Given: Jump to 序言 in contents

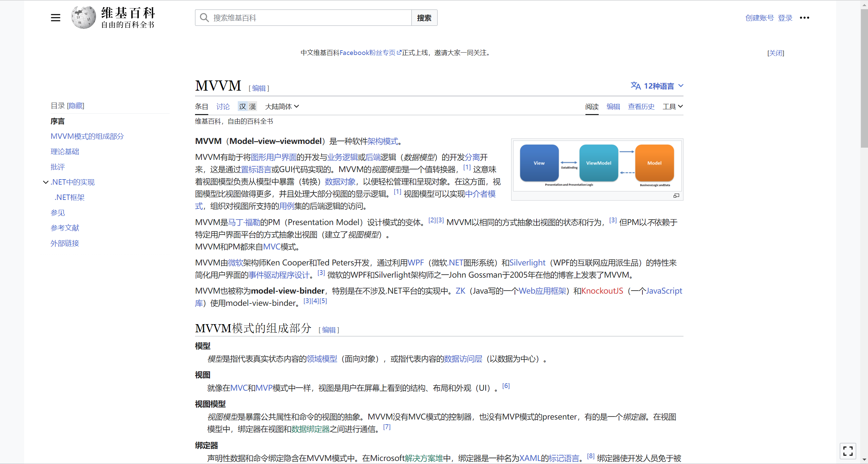Looking at the screenshot, I should pos(57,121).
